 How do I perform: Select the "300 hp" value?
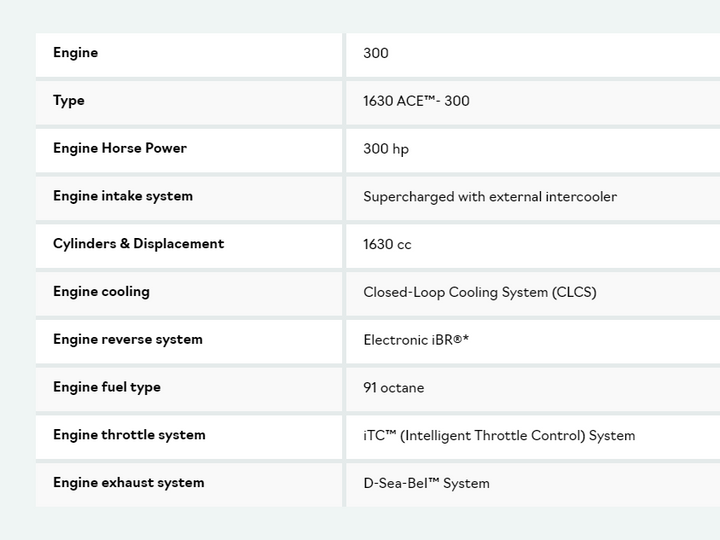[386, 149]
